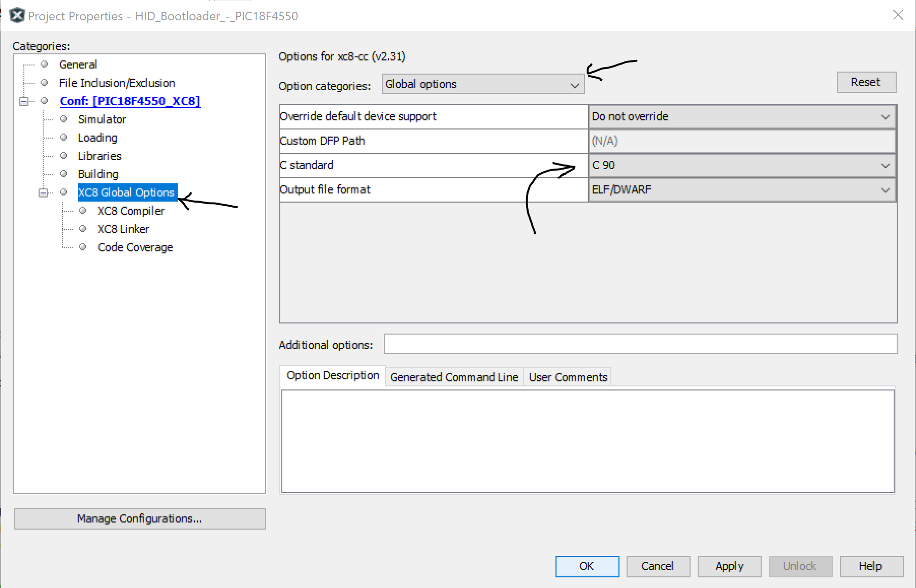Open Code Coverage settings
The height and width of the screenshot is (588, 916).
click(x=135, y=247)
